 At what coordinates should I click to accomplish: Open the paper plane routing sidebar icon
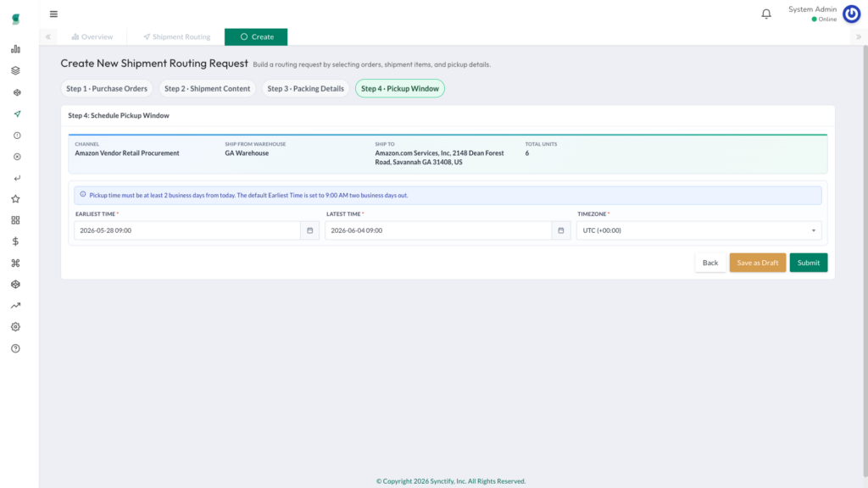17,114
